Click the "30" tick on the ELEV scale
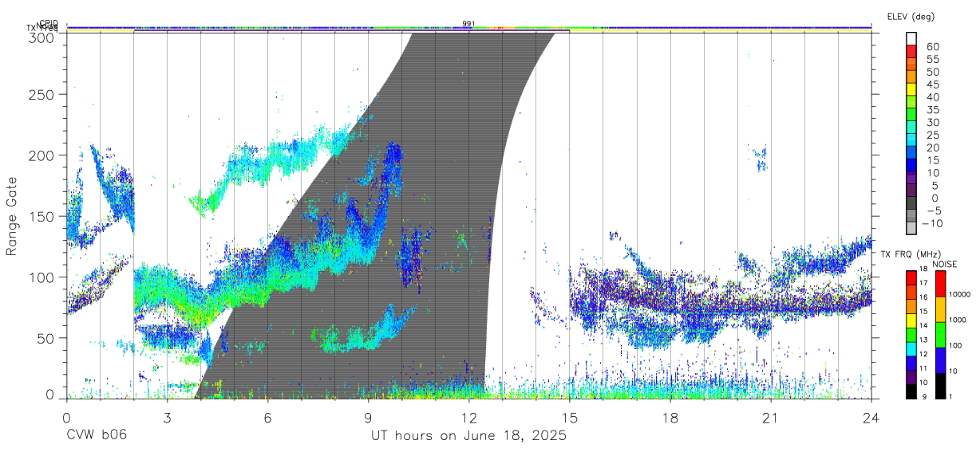 934,123
